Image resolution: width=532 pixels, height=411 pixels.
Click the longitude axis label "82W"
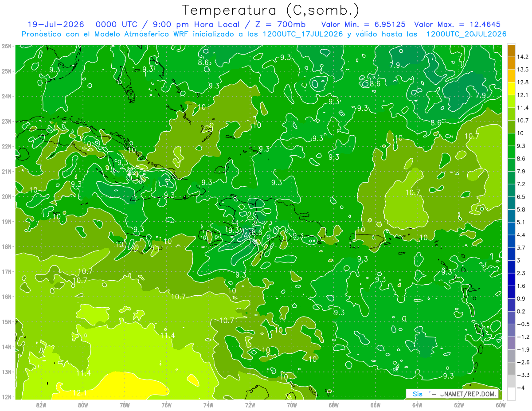coord(41,405)
